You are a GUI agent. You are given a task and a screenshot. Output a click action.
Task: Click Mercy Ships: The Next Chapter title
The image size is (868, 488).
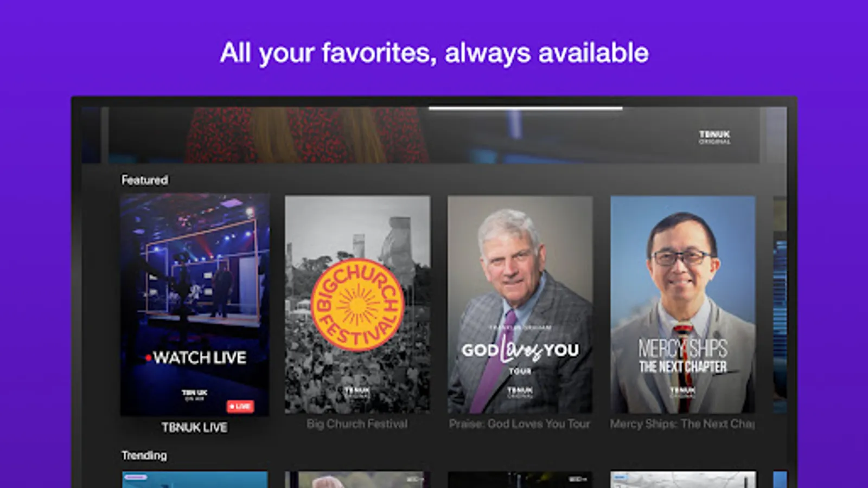pos(682,424)
